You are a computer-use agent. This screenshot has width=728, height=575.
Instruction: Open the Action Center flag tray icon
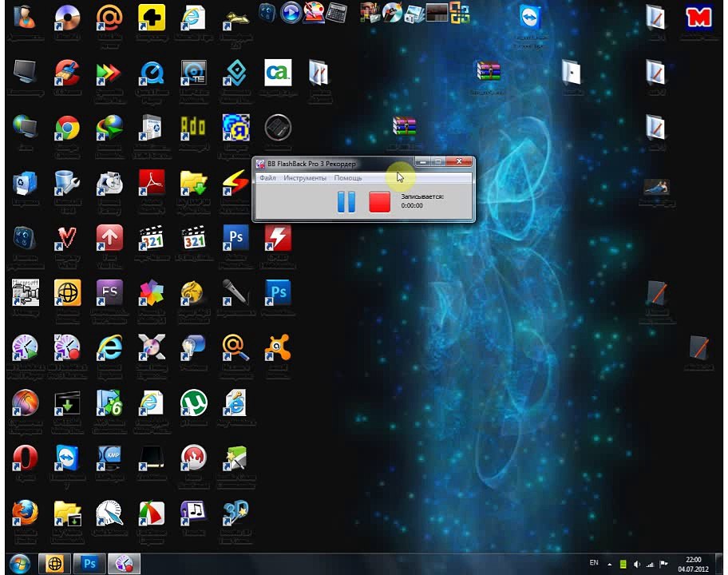tap(663, 564)
